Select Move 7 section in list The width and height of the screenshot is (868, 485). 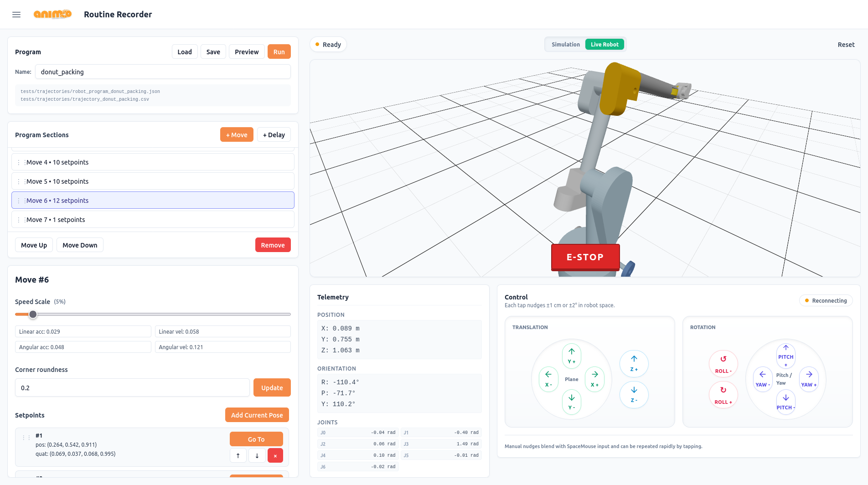(x=153, y=220)
